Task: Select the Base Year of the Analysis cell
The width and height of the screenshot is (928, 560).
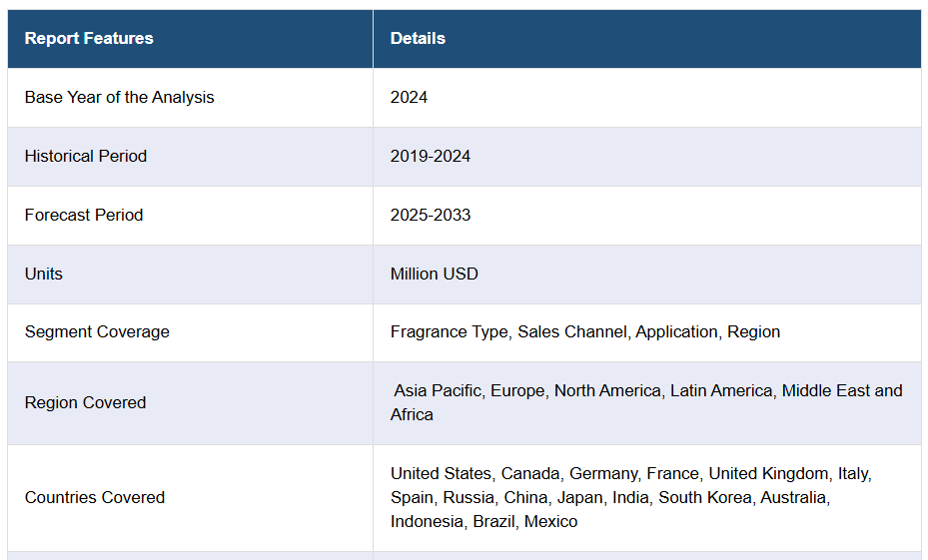Action: pyautogui.click(x=119, y=98)
